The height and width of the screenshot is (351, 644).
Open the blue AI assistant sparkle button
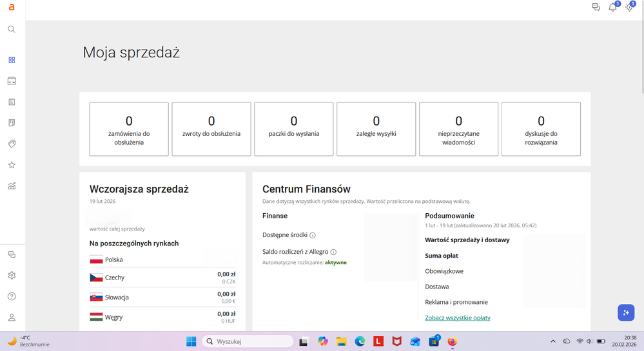click(x=625, y=312)
